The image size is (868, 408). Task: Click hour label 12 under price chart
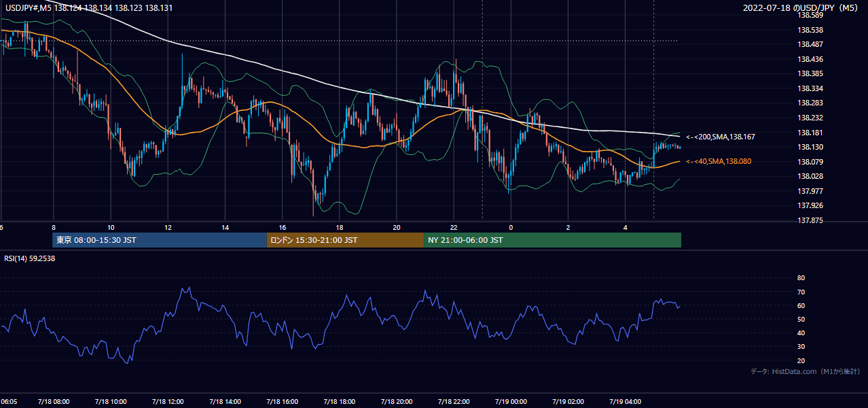tap(168, 227)
